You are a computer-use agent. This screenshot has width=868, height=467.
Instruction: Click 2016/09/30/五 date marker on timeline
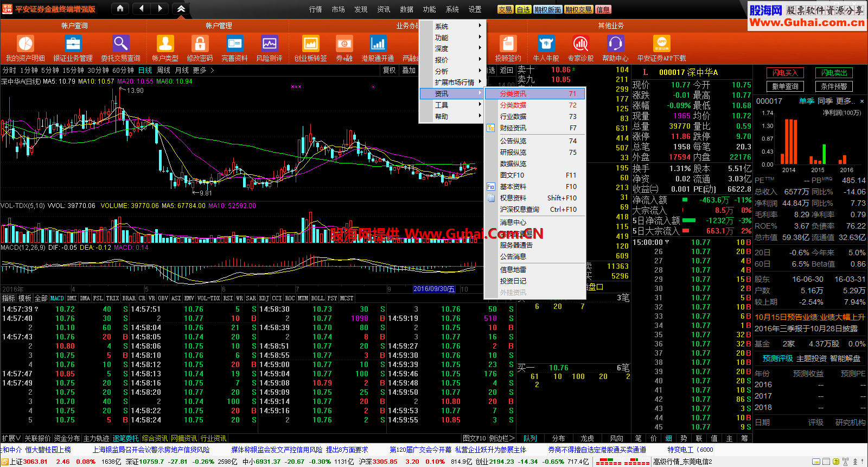tap(435, 289)
